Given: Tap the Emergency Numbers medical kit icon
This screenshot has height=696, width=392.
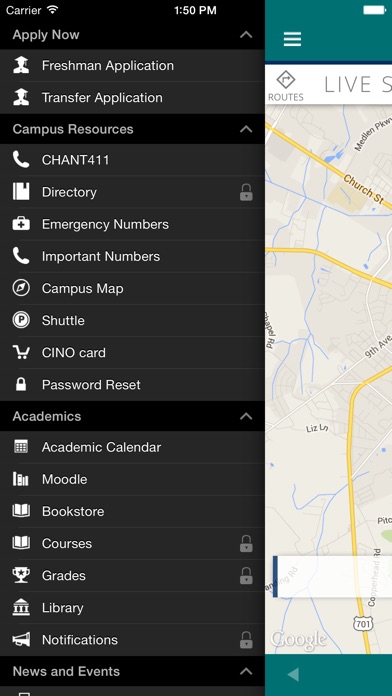Looking at the screenshot, I should (x=21, y=224).
